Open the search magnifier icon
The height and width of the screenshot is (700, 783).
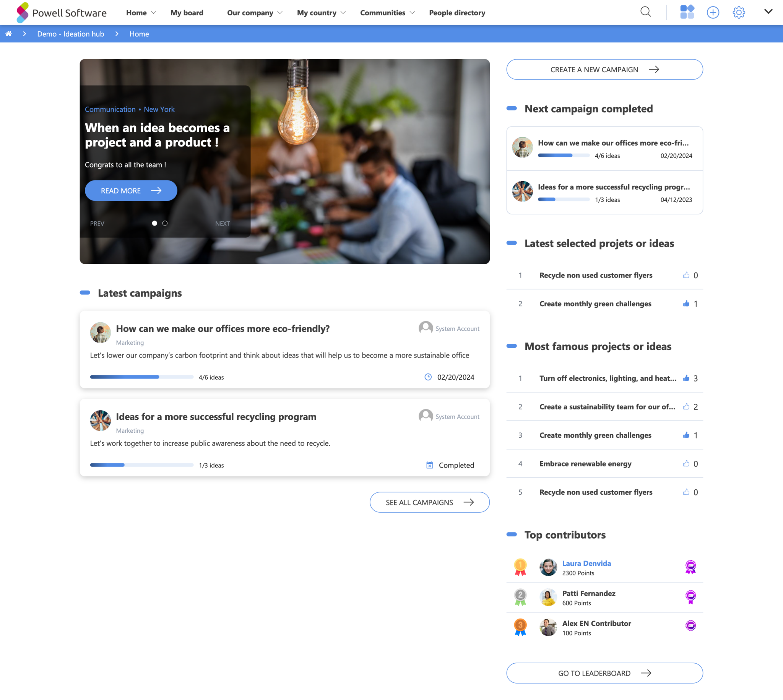pyautogui.click(x=645, y=12)
